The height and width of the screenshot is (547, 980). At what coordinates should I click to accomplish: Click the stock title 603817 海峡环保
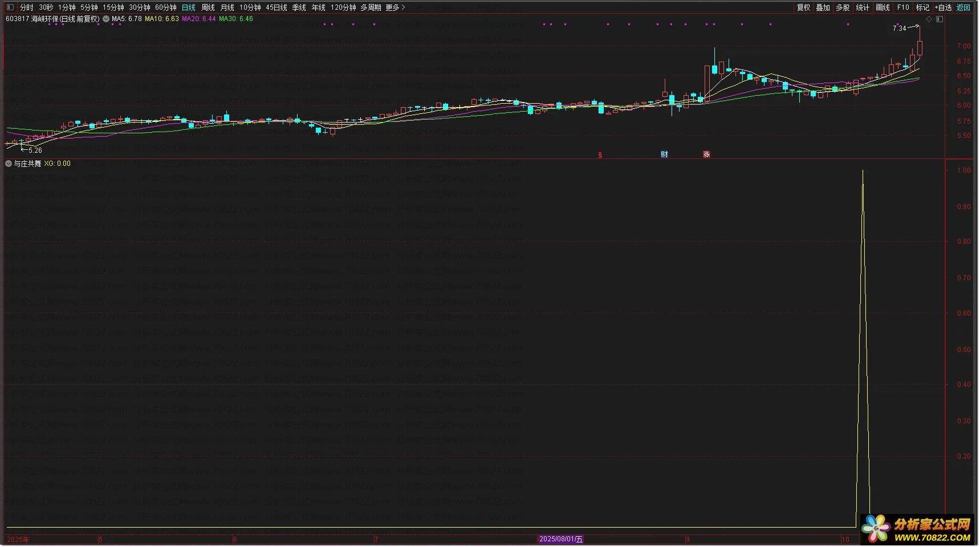52,19
